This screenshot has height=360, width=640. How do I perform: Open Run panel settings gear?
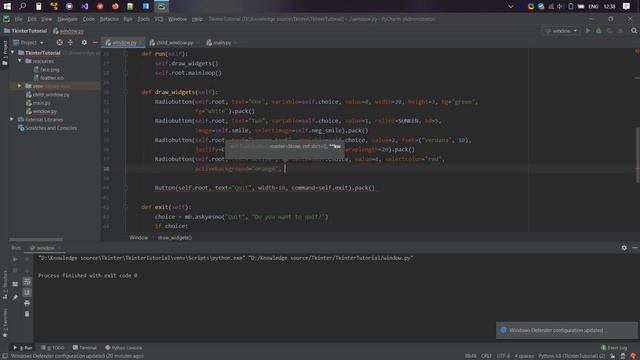point(624,248)
